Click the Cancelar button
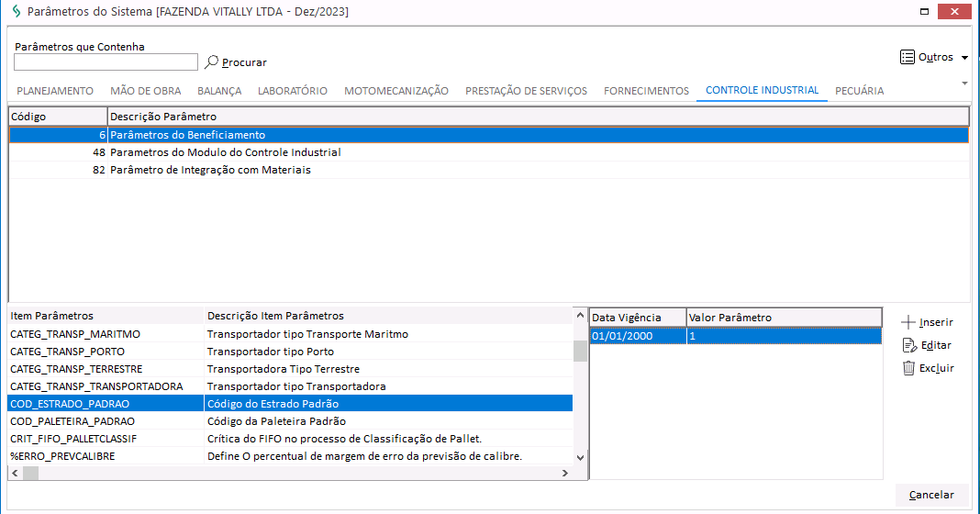Image resolution: width=980 pixels, height=514 pixels. (x=931, y=495)
